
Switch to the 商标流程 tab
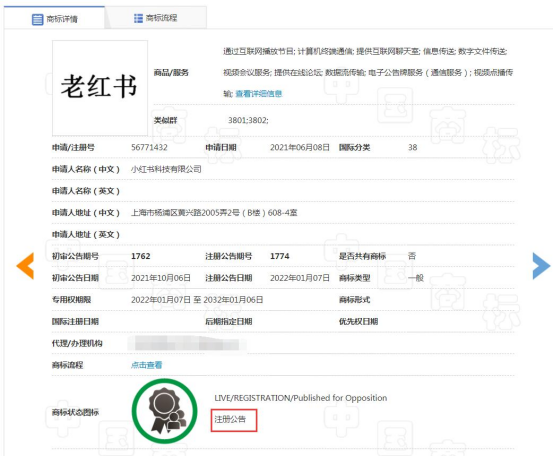[x=156, y=18]
